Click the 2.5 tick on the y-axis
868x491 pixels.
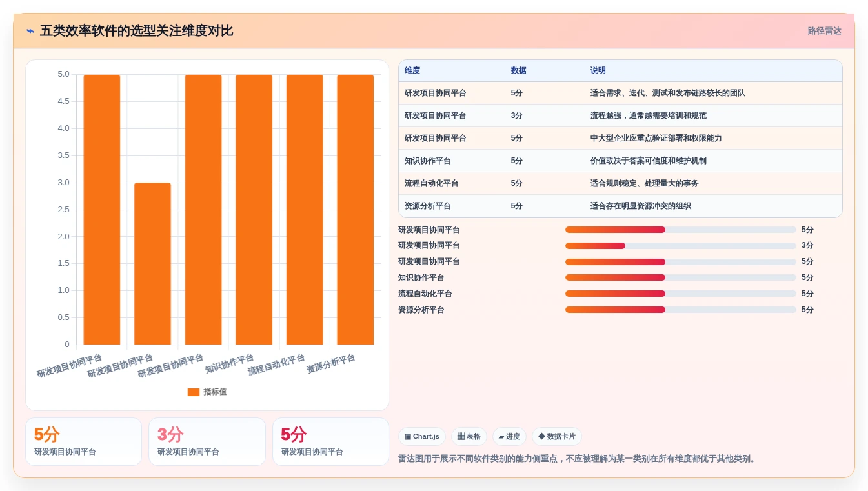[63, 210]
